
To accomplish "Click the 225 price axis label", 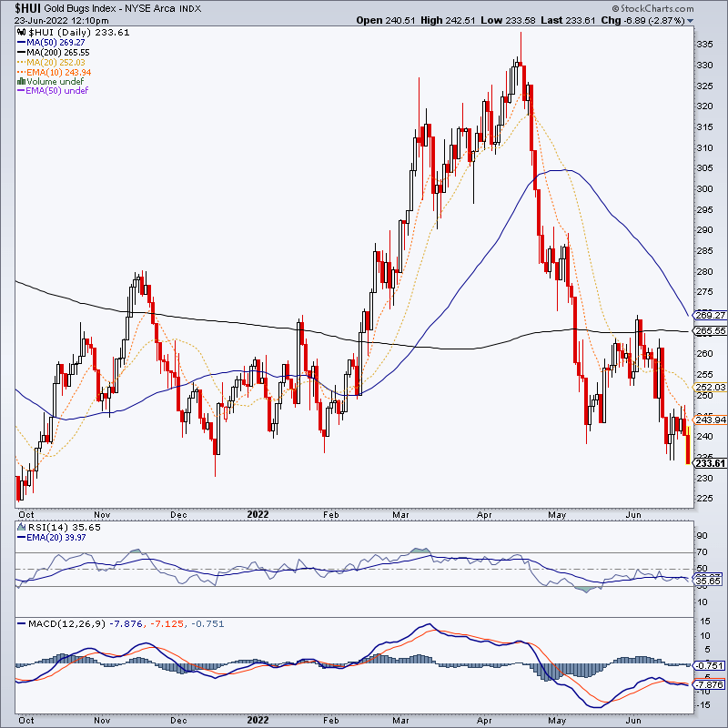I will tap(704, 498).
